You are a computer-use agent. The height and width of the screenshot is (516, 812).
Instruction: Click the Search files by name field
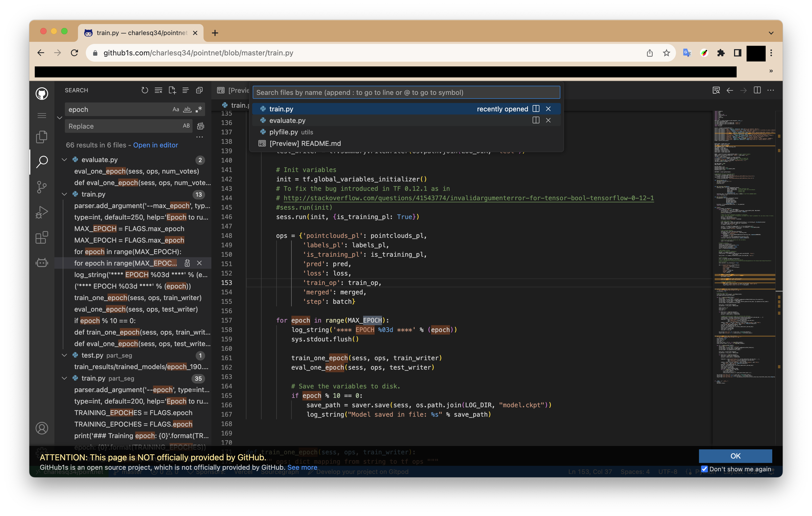[406, 92]
